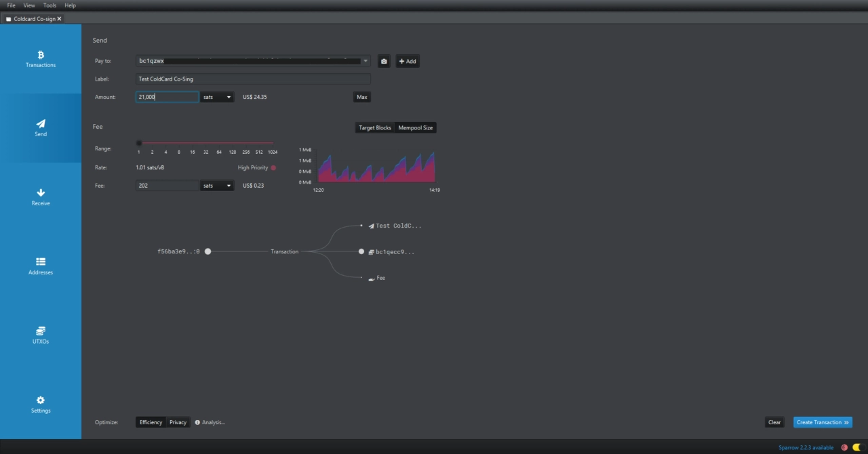Click the mempool size chart
This screenshot has height=454, width=868.
376,166
